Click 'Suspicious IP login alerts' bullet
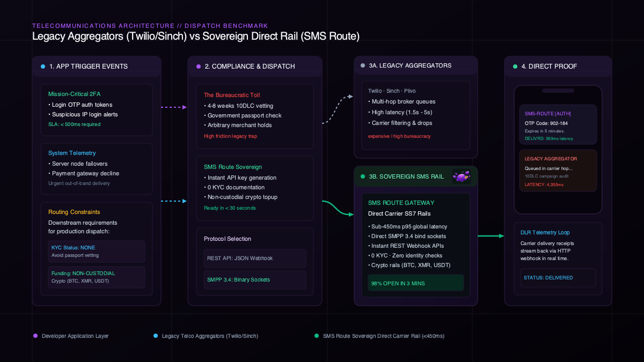 [83, 114]
